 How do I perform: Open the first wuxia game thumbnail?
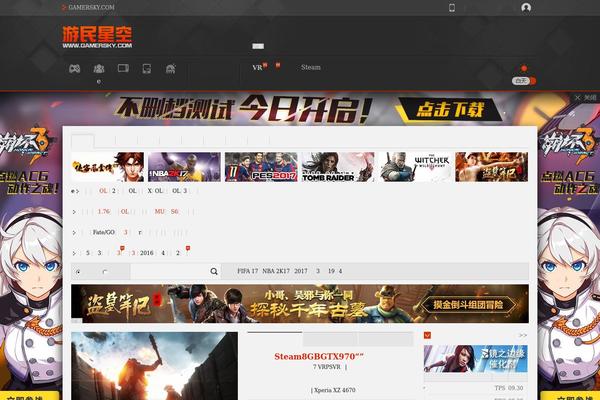[108, 167]
